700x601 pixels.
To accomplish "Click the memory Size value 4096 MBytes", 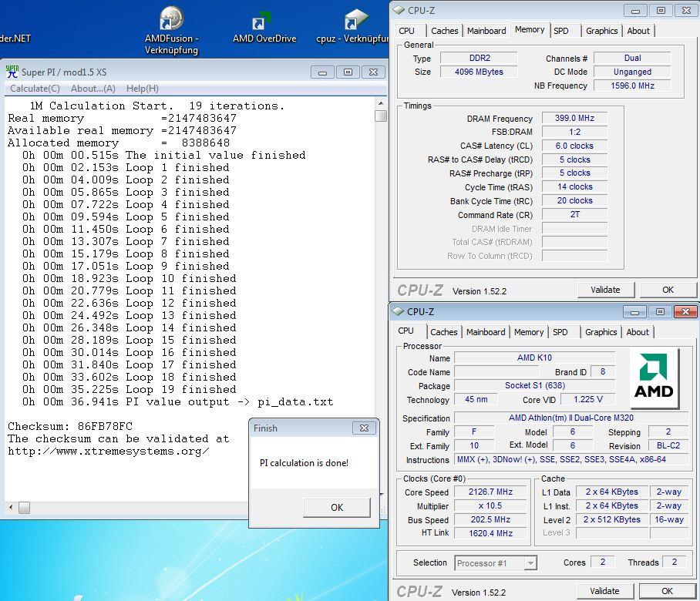I will click(479, 72).
